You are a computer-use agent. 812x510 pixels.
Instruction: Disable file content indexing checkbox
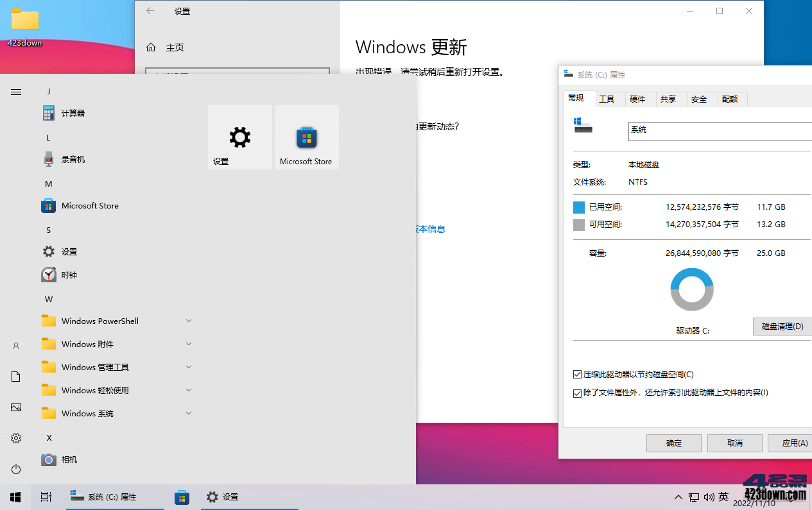(577, 393)
